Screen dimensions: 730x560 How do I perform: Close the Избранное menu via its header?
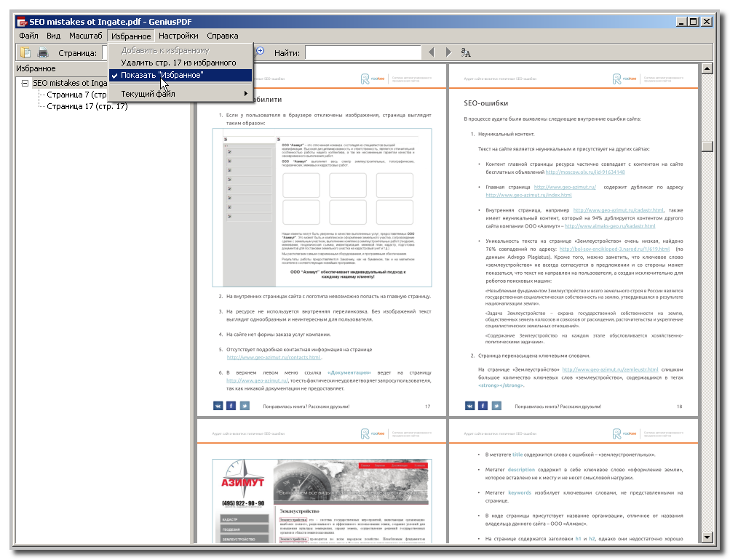(x=131, y=36)
